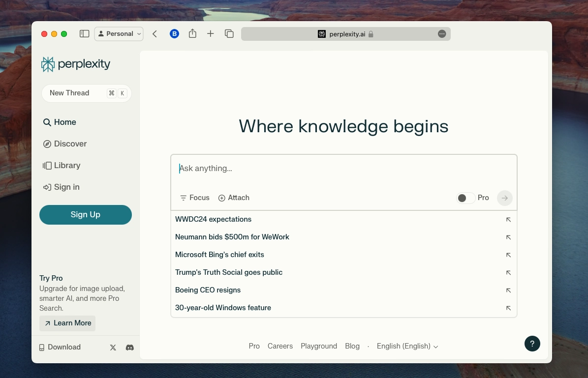Click Attach to add a file
This screenshot has height=378, width=588.
tap(234, 198)
